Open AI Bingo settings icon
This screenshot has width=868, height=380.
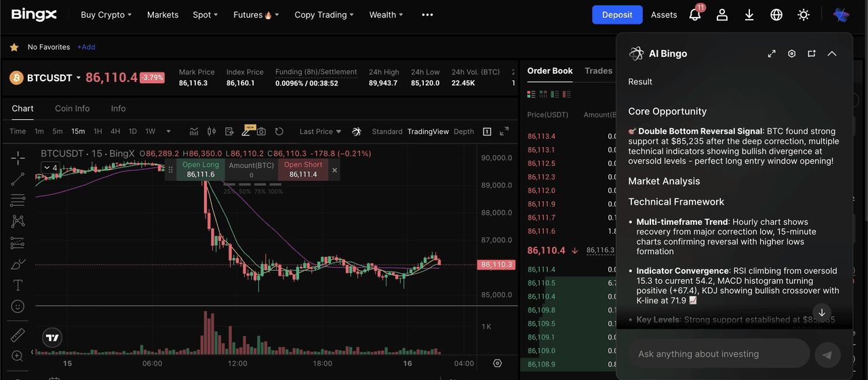791,54
